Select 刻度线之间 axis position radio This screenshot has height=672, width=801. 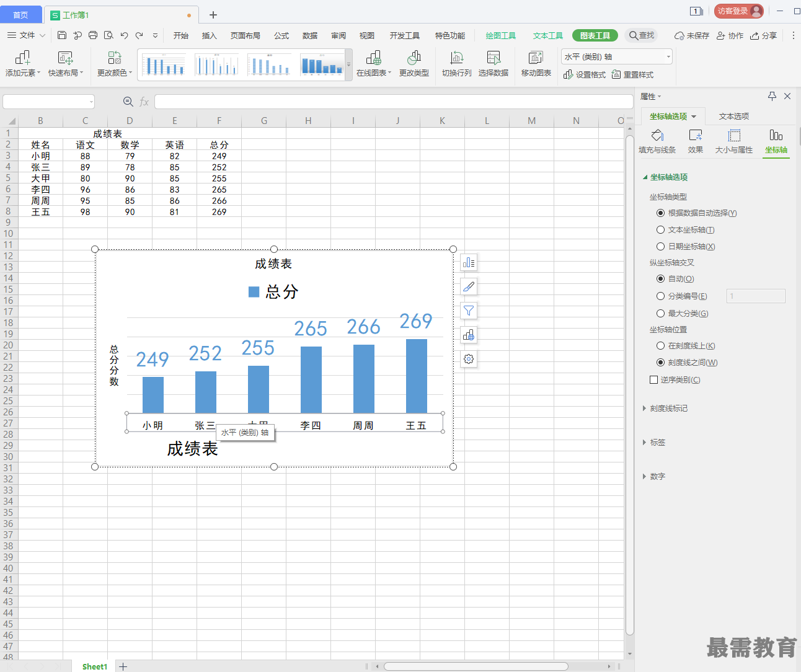coord(660,363)
